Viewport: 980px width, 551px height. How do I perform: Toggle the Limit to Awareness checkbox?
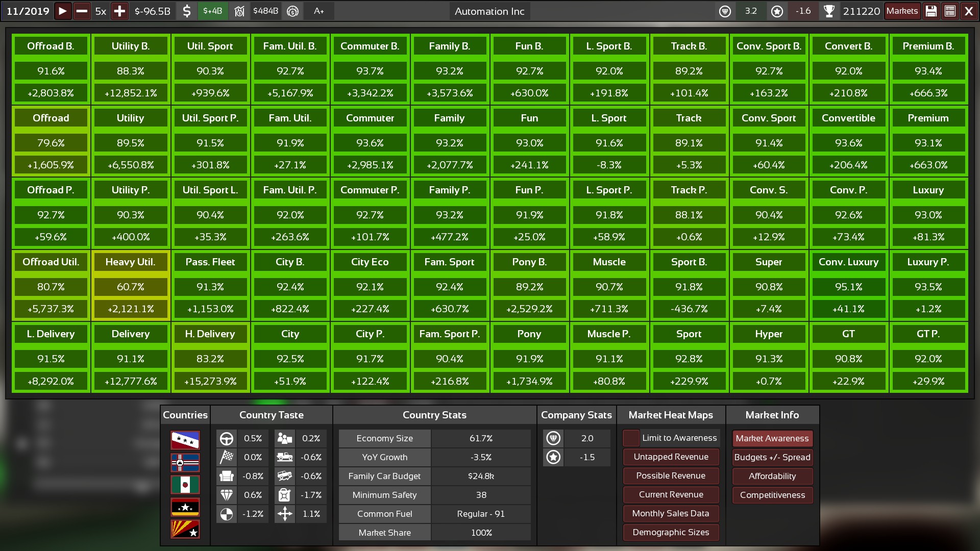tap(631, 438)
